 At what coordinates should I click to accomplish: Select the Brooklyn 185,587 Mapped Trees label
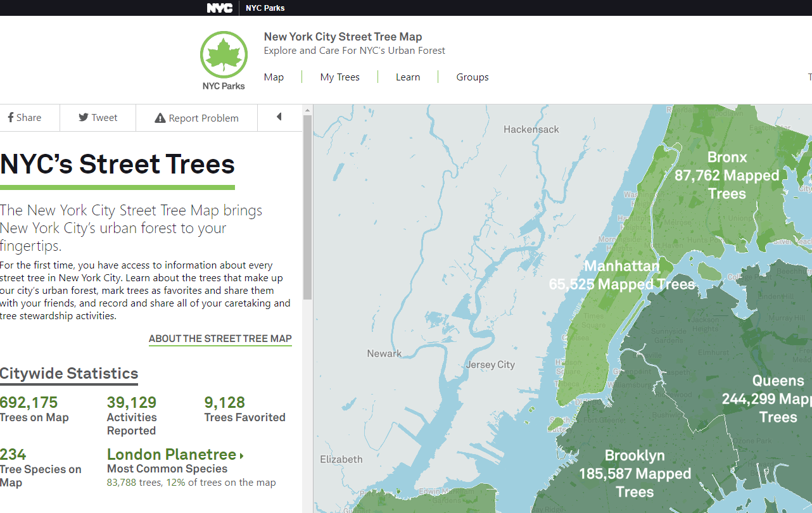[635, 474]
